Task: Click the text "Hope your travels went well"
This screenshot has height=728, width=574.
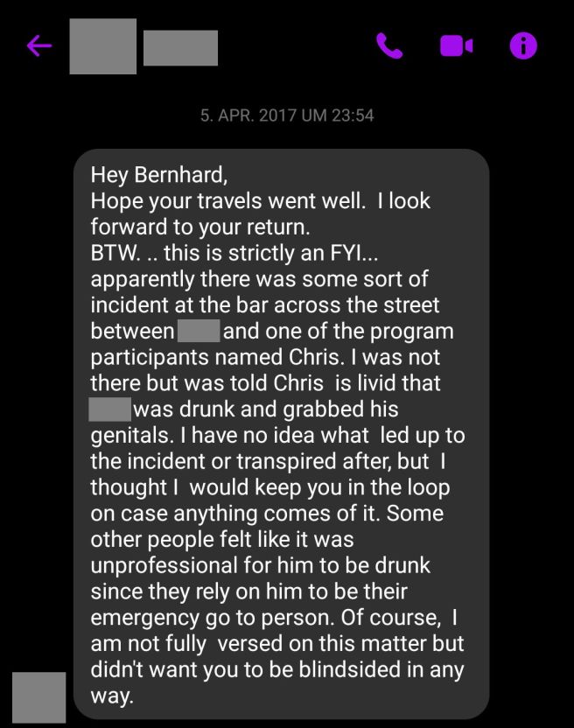Action: pos(227,200)
